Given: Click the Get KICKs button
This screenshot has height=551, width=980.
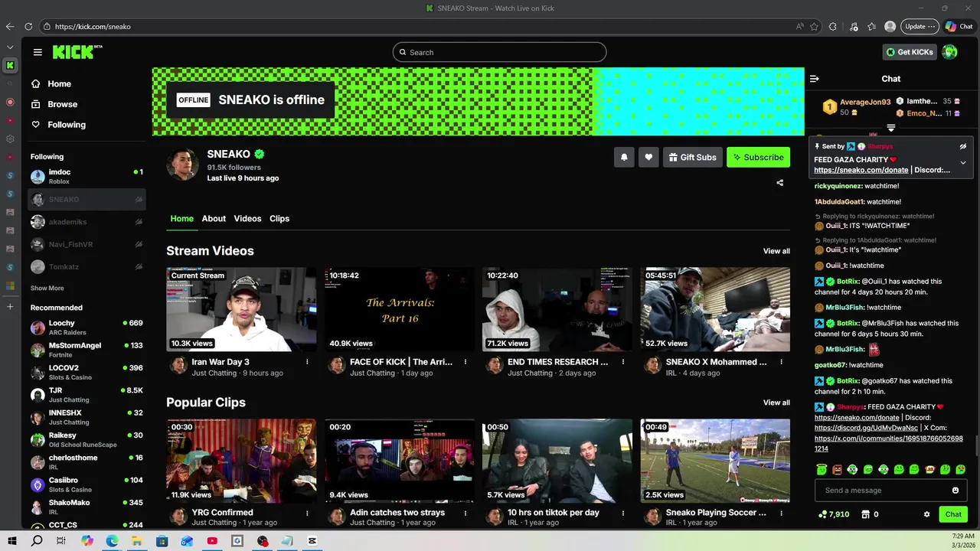Looking at the screenshot, I should pyautogui.click(x=910, y=52).
